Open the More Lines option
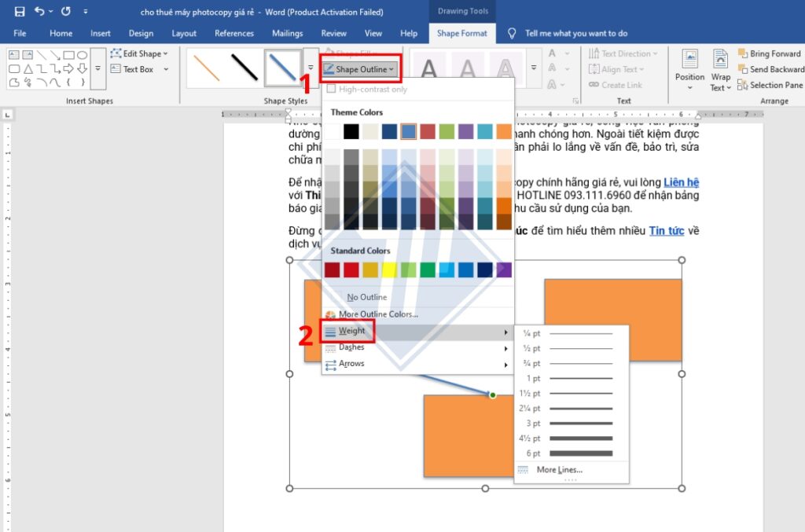 click(559, 470)
